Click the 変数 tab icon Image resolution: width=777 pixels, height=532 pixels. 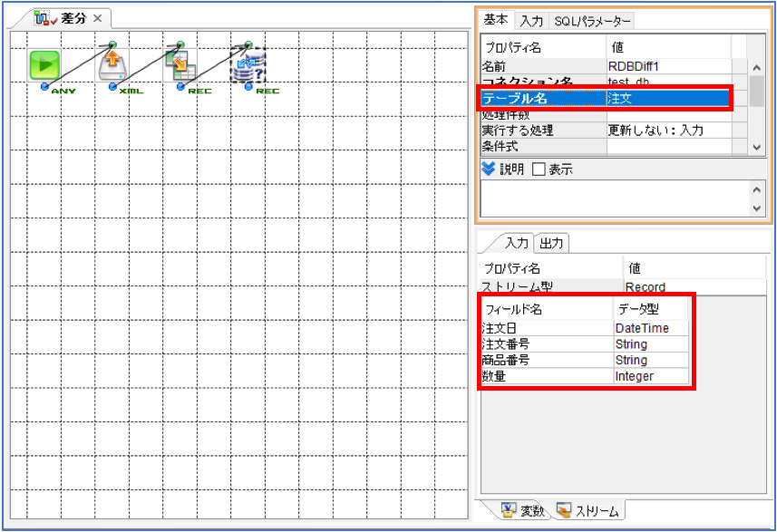coord(509,510)
